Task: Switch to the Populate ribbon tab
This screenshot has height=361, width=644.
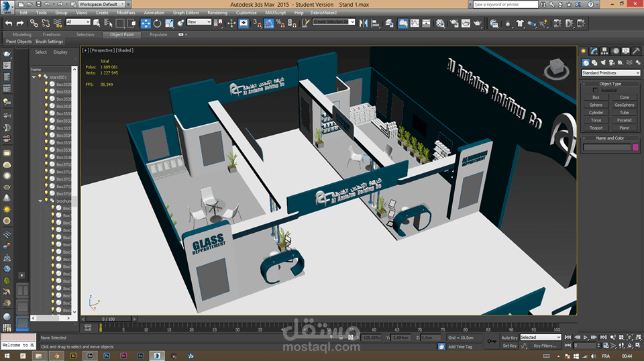Action: click(158, 34)
